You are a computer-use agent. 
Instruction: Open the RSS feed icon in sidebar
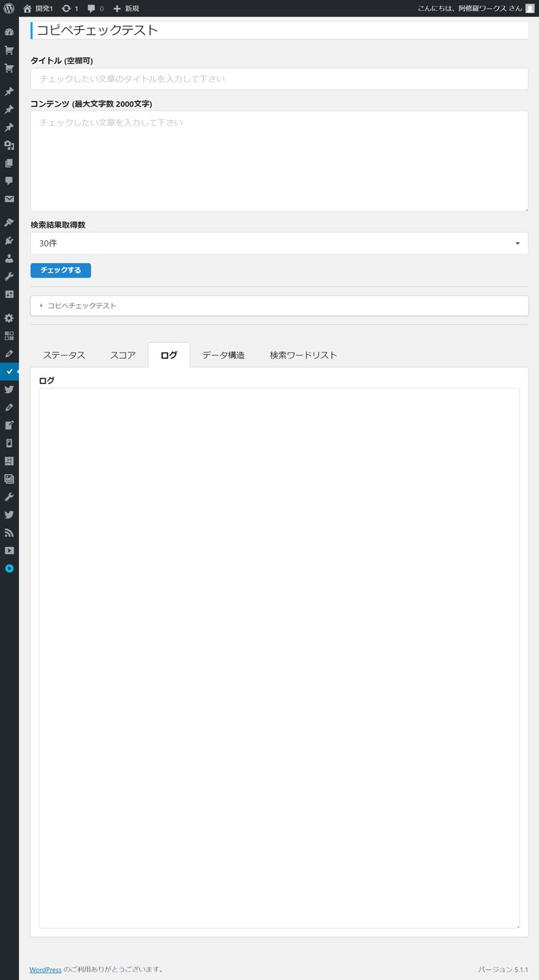click(9, 533)
